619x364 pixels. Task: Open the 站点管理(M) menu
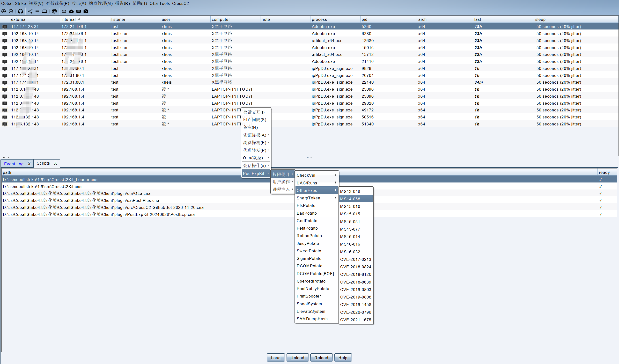[x=101, y=3]
